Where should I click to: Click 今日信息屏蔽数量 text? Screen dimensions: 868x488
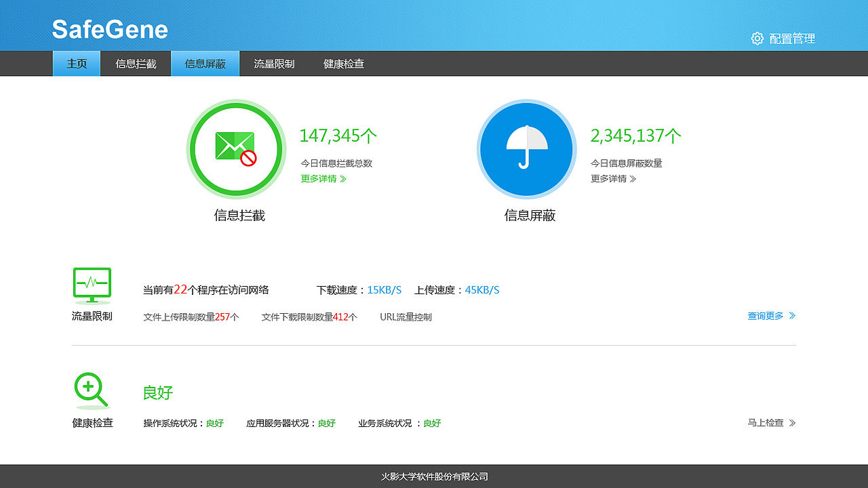click(627, 163)
